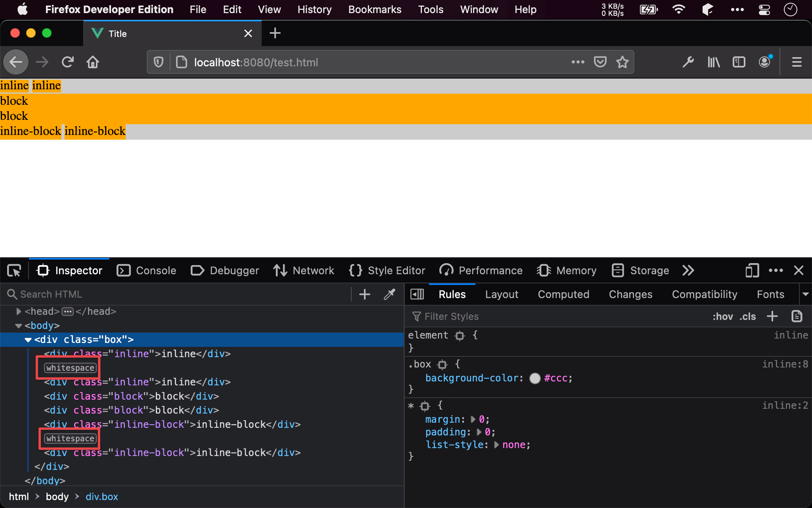Toggle the 3-pane inspector view icon
The width and height of the screenshot is (812, 508).
[x=417, y=294]
